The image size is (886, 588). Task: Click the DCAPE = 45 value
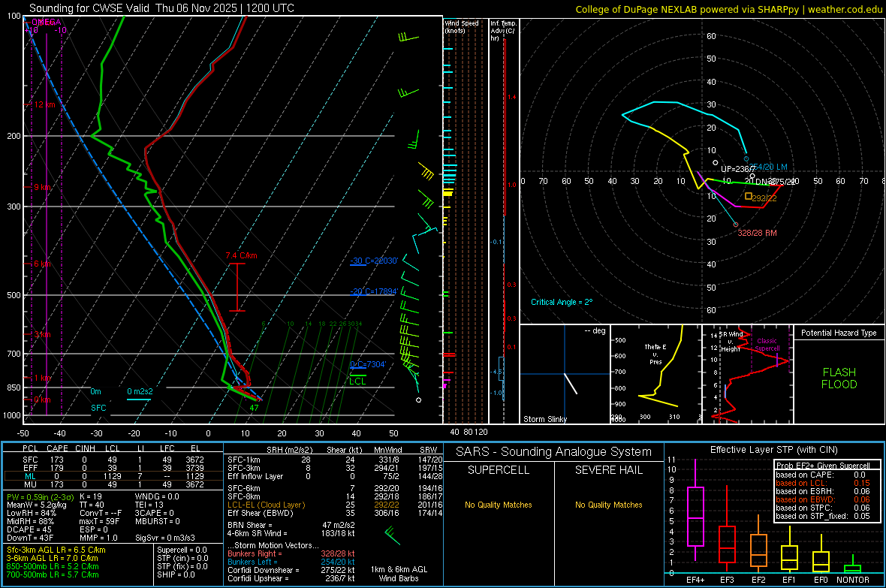(29, 529)
